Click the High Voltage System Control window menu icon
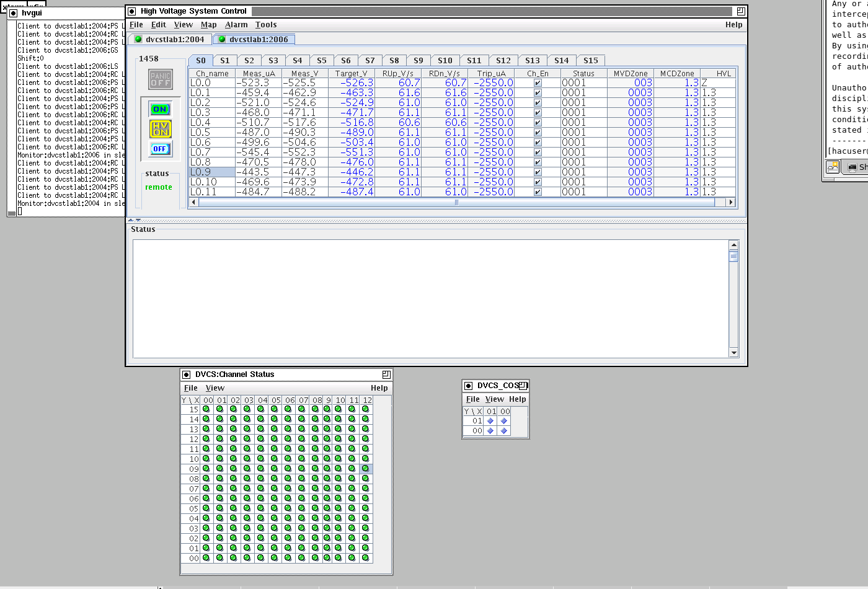The height and width of the screenshot is (589, 868). 131,11
